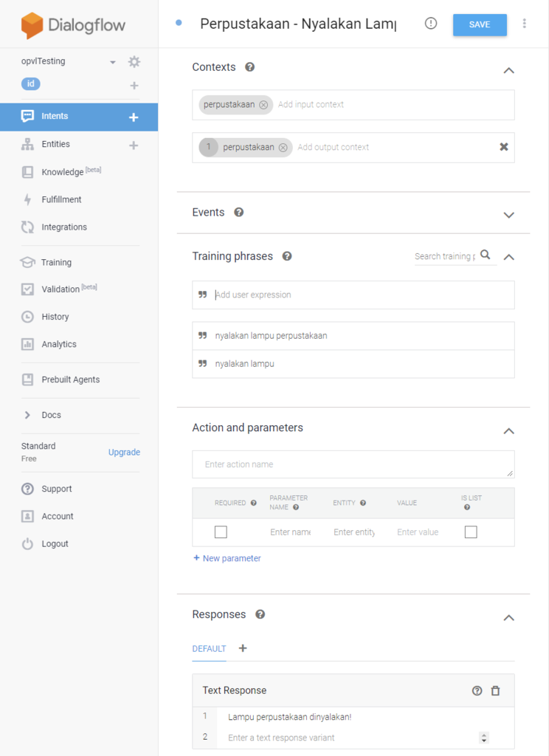Select the id language badge

30,84
